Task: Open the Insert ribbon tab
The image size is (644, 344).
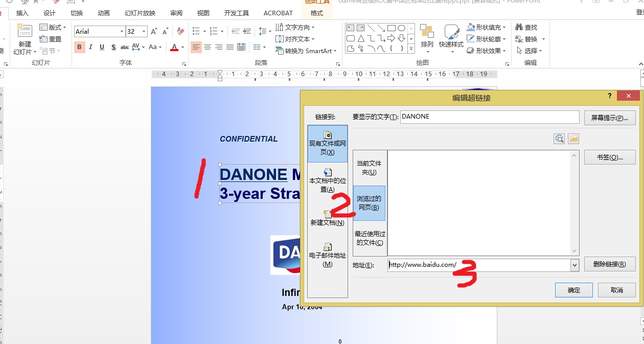Action: pyautogui.click(x=22, y=13)
